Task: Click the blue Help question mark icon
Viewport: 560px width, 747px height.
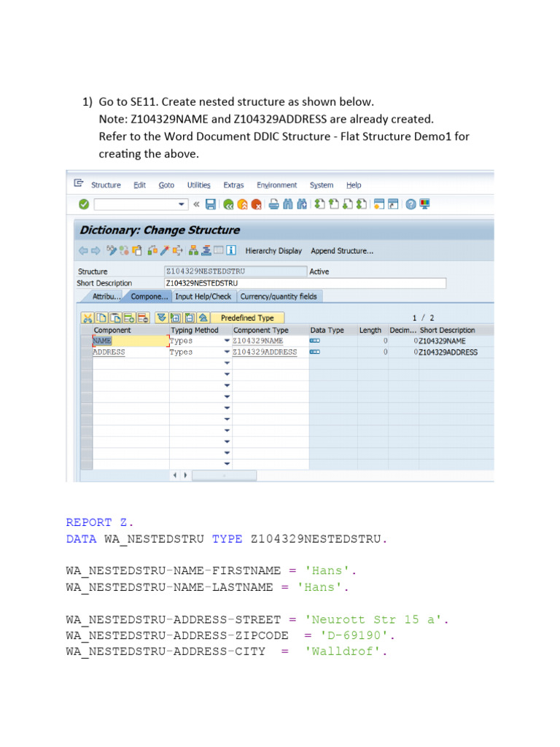Action: pyautogui.click(x=411, y=204)
